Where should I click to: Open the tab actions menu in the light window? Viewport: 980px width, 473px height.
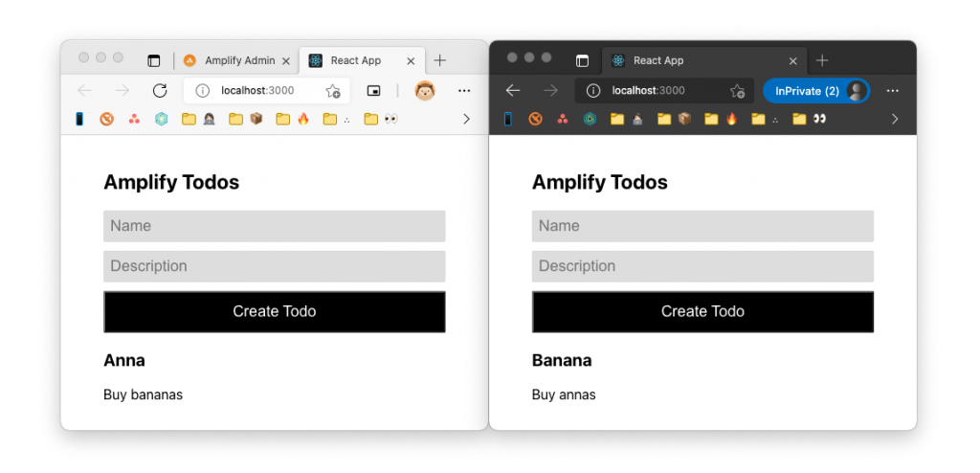(153, 60)
